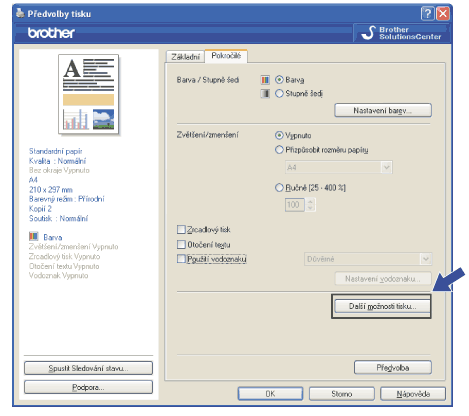Close the Předvolby tisku dialog
Image resolution: width=469 pixels, height=416 pixels.
(x=443, y=14)
